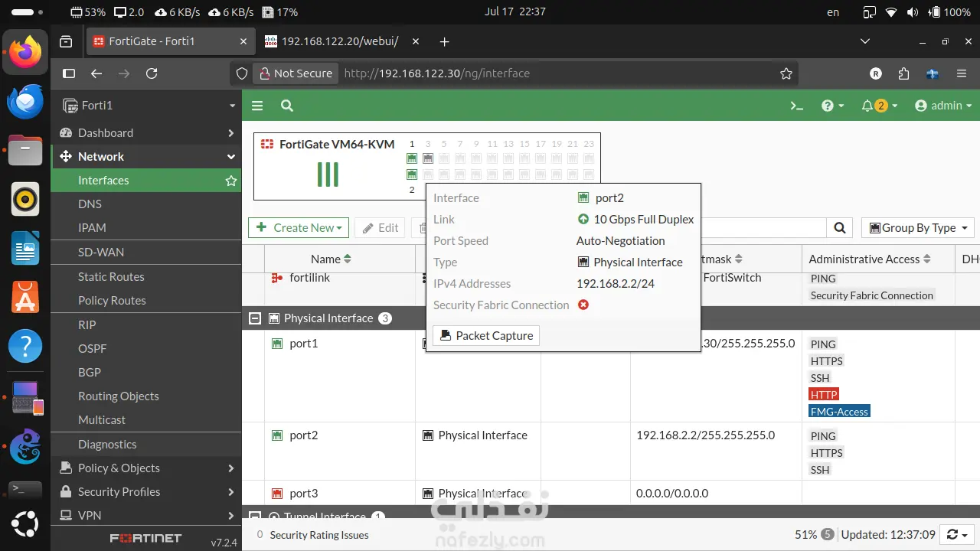980x551 pixels.
Task: Click the help question mark in header
Action: (832, 106)
